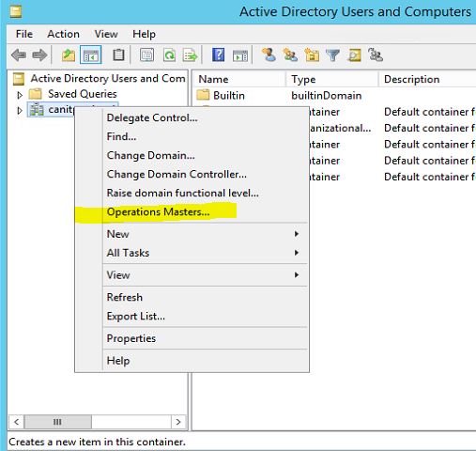
Task: Toggle the Show/Hide Action Pane icon
Action: point(240,55)
